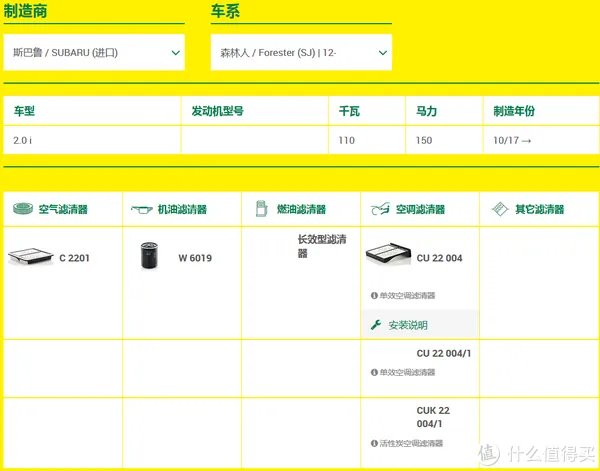Select the 空气滤清器 column header

click(x=63, y=209)
